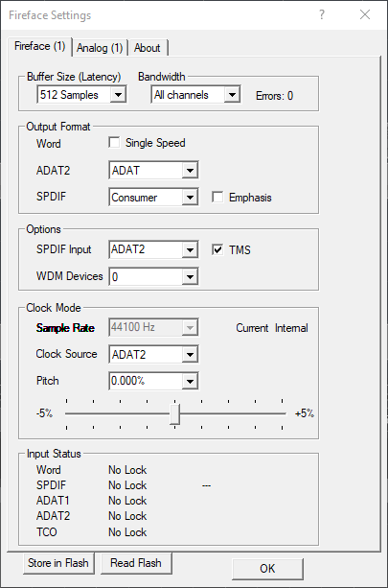Screen dimensions: 388x588
Task: Expand the WDM Devices dropdown
Action: tap(153, 276)
